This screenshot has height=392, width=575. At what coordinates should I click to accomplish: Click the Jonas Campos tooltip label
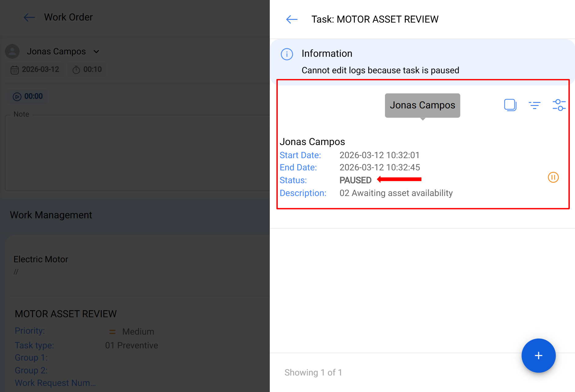pyautogui.click(x=422, y=105)
